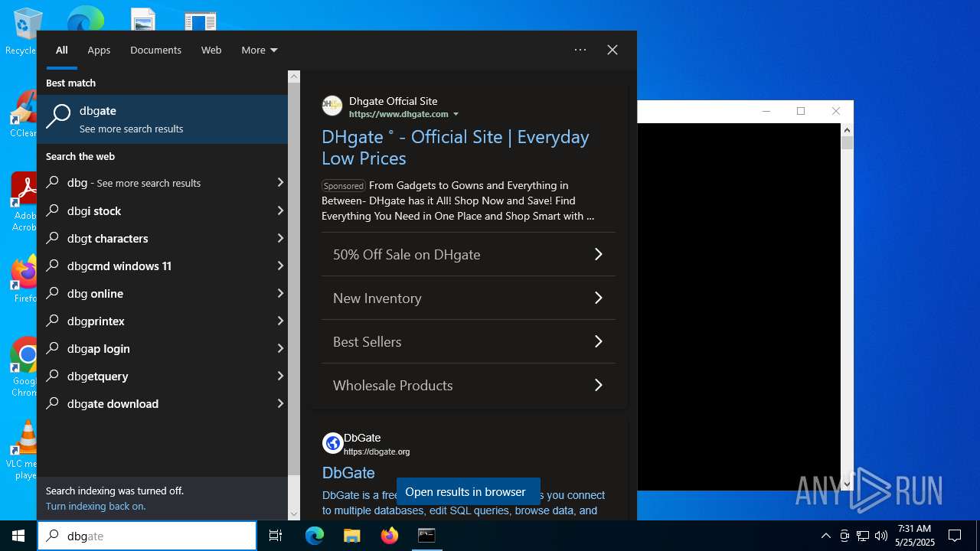This screenshot has width=980, height=551.
Task: Open File Explorer from the taskbar
Action: click(351, 536)
